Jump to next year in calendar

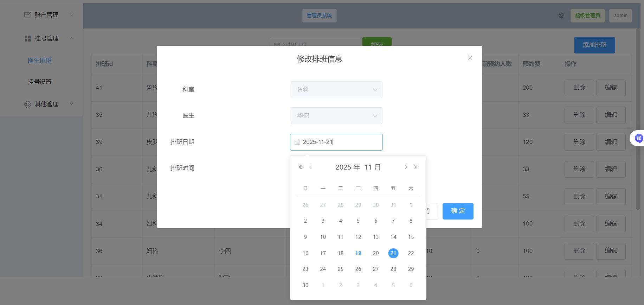click(416, 167)
